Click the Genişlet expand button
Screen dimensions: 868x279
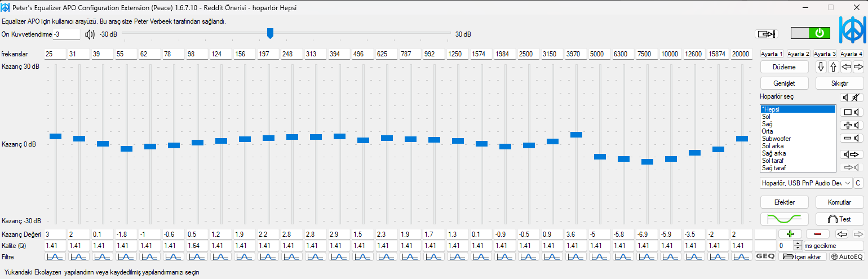[x=784, y=83]
